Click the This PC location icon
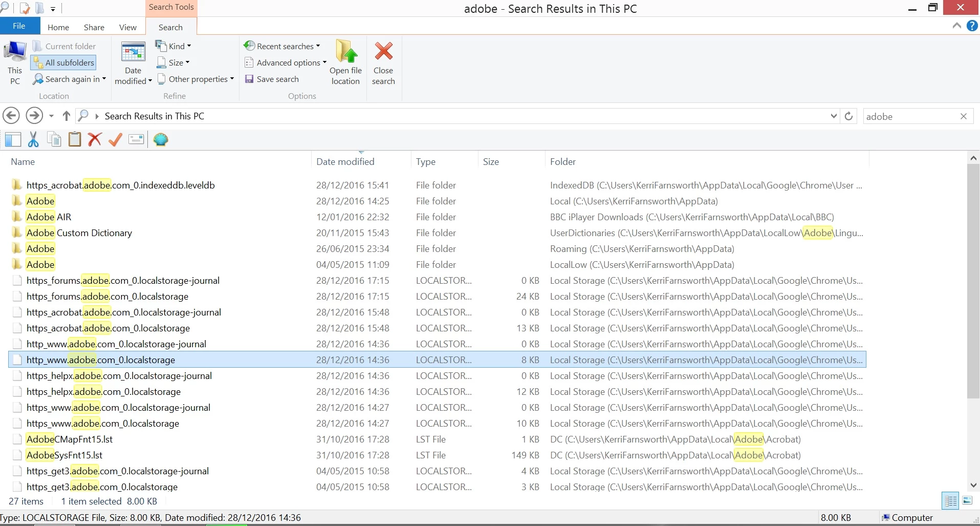Screen dimensions: 980x526 [15, 63]
